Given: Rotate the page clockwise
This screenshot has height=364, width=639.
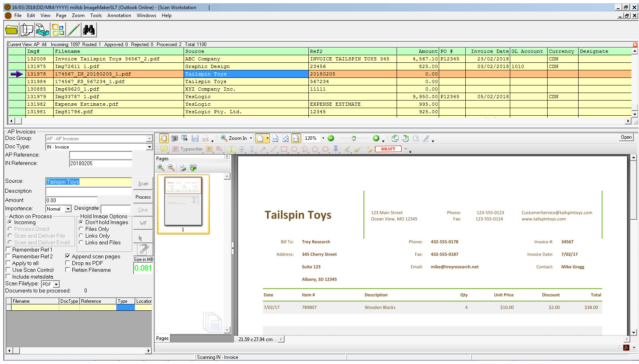Looking at the screenshot, I should (x=405, y=138).
